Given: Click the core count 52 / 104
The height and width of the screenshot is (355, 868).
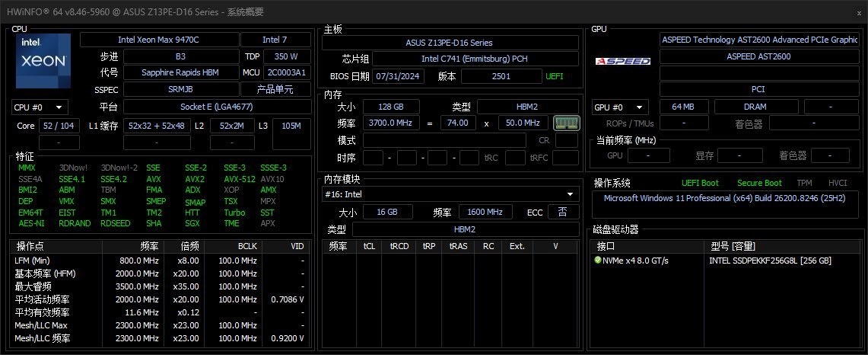Looking at the screenshot, I should [x=59, y=126].
